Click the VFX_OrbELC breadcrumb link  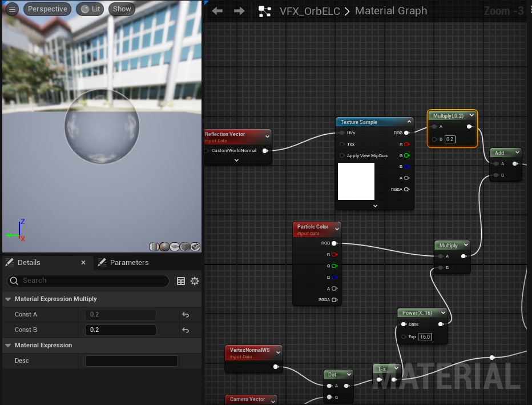pyautogui.click(x=309, y=11)
